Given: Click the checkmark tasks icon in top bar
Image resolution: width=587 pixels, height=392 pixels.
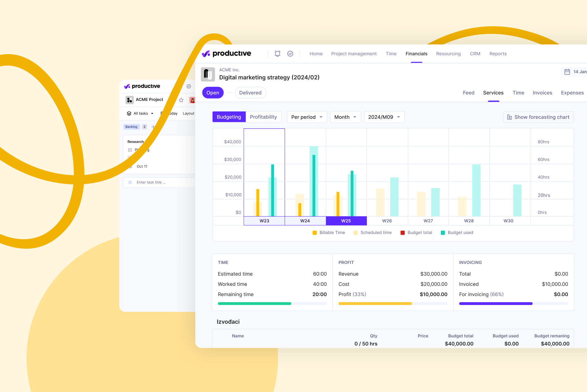Looking at the screenshot, I should [290, 53].
